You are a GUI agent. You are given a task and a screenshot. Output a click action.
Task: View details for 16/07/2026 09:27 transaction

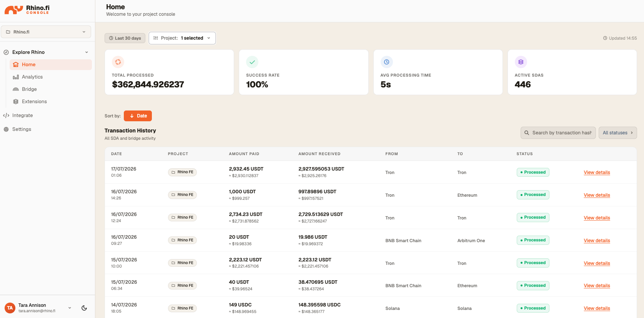click(597, 241)
